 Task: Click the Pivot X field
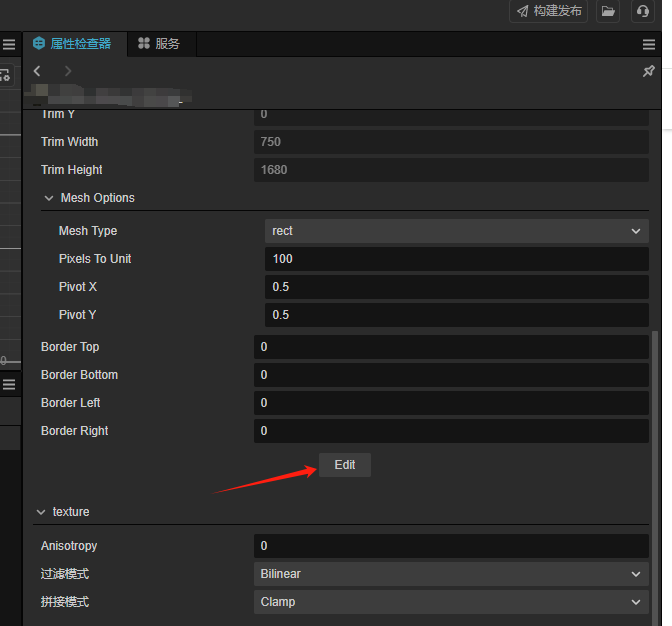[x=456, y=287]
